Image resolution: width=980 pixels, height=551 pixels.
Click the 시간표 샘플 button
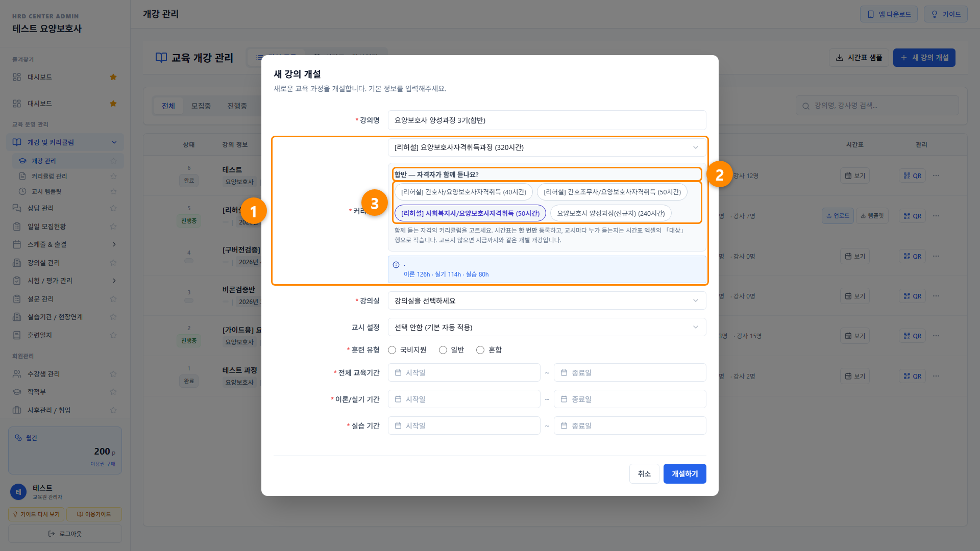pos(859,58)
